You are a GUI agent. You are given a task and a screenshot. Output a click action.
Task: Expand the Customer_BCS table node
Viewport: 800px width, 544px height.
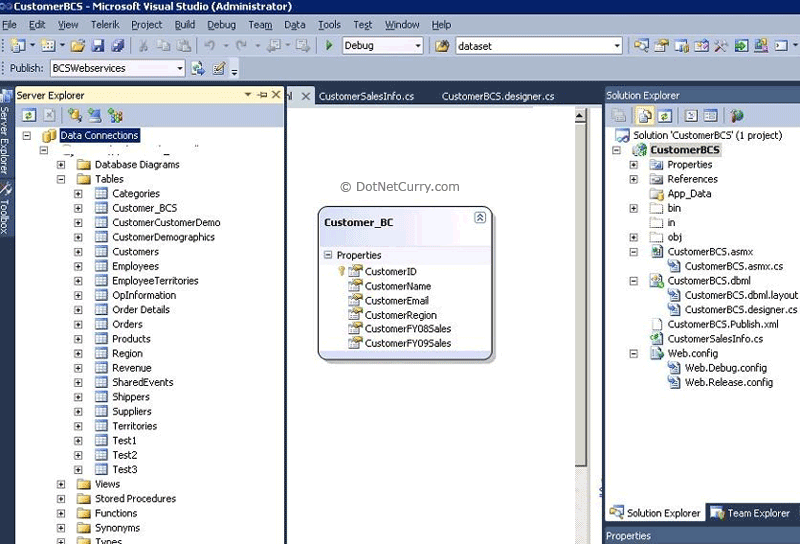(78, 208)
